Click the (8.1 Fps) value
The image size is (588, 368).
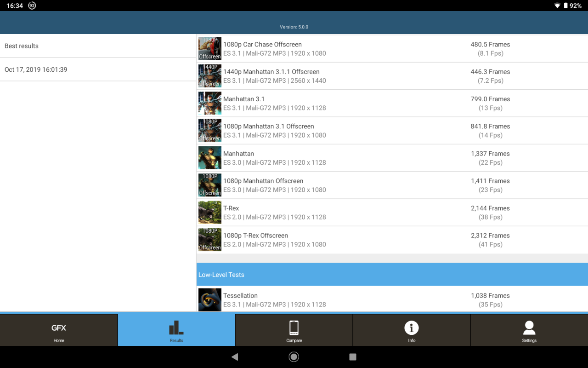490,53
